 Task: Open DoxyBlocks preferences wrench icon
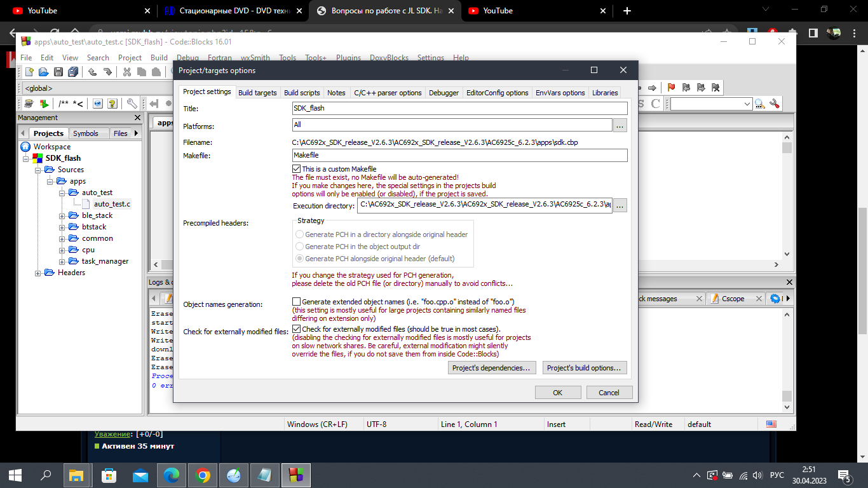[x=132, y=104]
